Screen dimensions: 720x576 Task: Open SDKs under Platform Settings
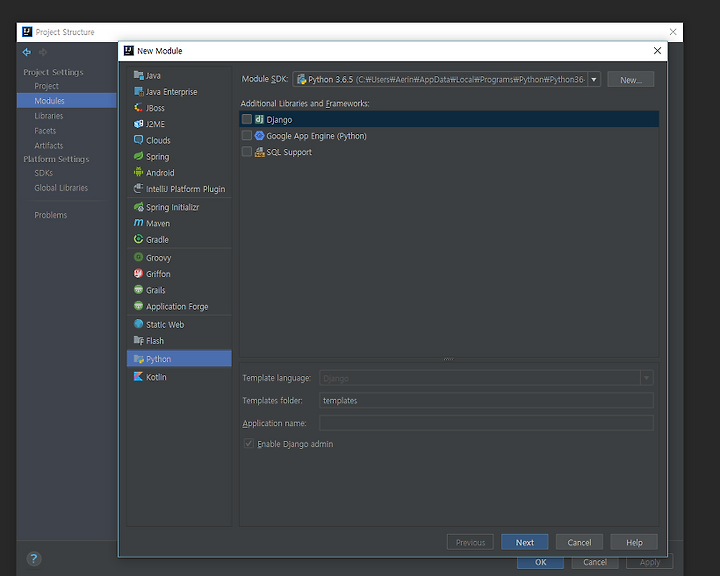click(x=44, y=173)
